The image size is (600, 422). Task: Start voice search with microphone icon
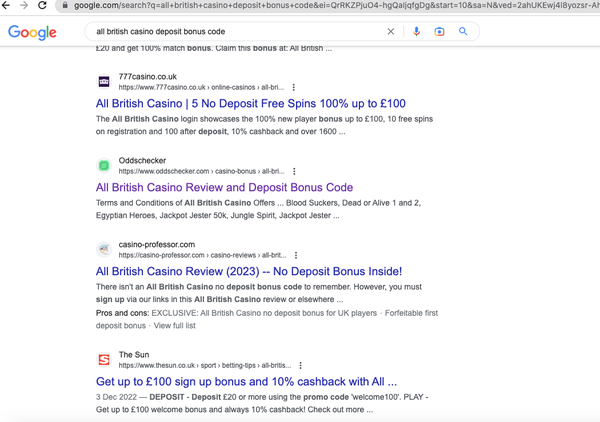[x=416, y=32]
